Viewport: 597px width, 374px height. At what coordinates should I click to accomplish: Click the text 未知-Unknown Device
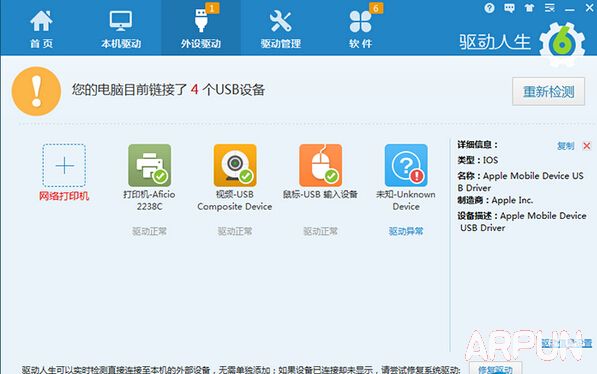point(406,200)
